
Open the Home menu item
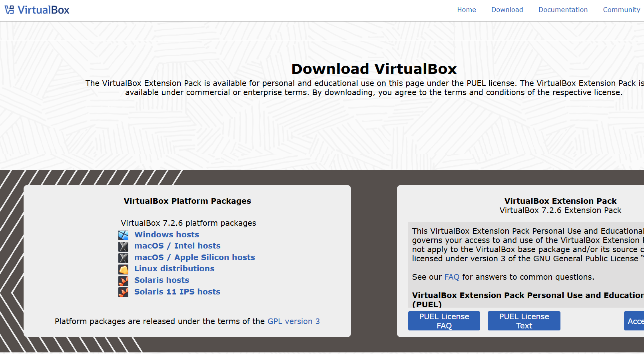click(x=467, y=10)
